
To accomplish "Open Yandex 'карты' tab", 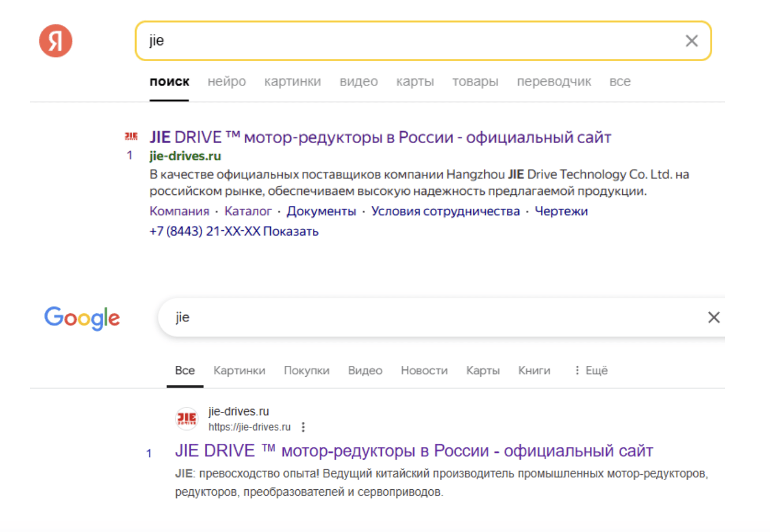I will pos(415,82).
